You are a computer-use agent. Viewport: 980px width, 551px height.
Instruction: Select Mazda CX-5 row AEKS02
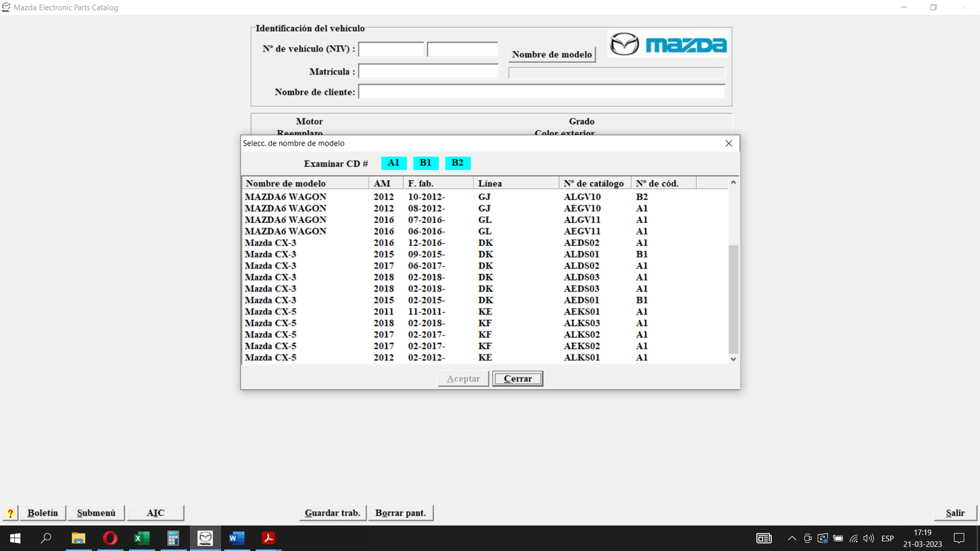[x=485, y=346]
